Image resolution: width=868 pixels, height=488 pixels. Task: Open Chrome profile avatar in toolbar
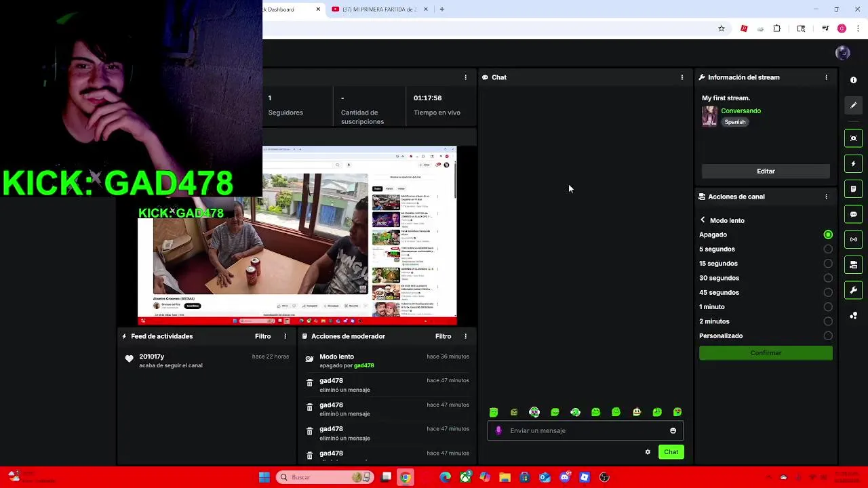[x=842, y=28]
